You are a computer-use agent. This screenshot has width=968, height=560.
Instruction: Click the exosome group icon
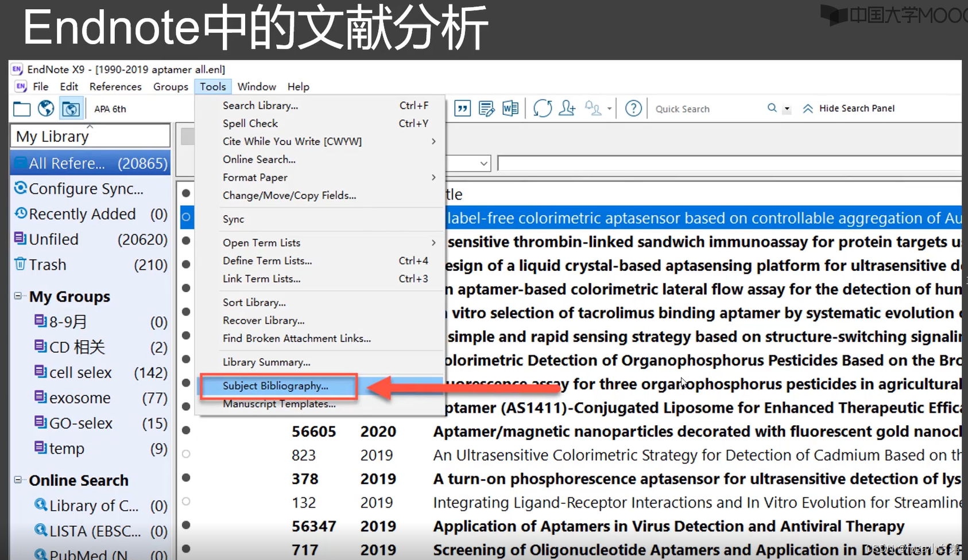41,396
